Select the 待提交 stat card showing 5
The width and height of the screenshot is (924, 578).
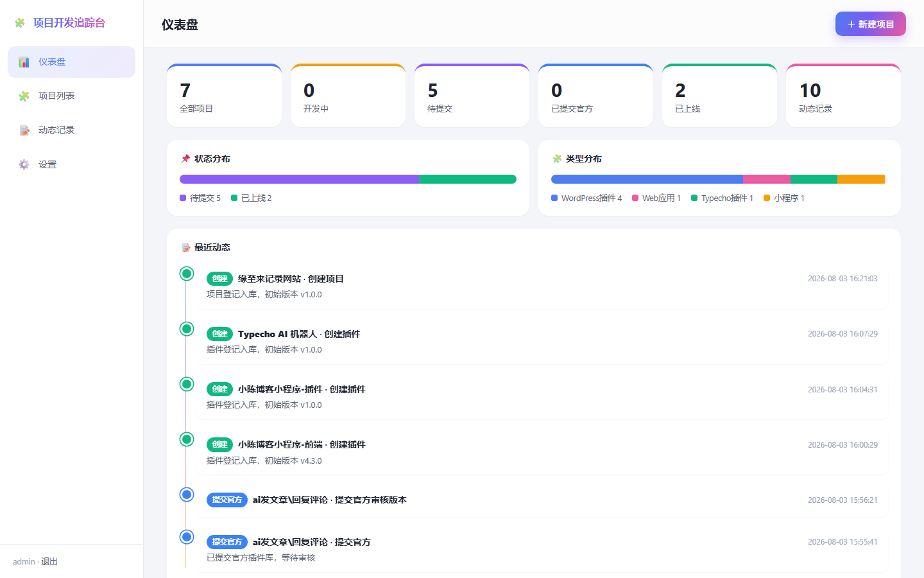point(472,95)
